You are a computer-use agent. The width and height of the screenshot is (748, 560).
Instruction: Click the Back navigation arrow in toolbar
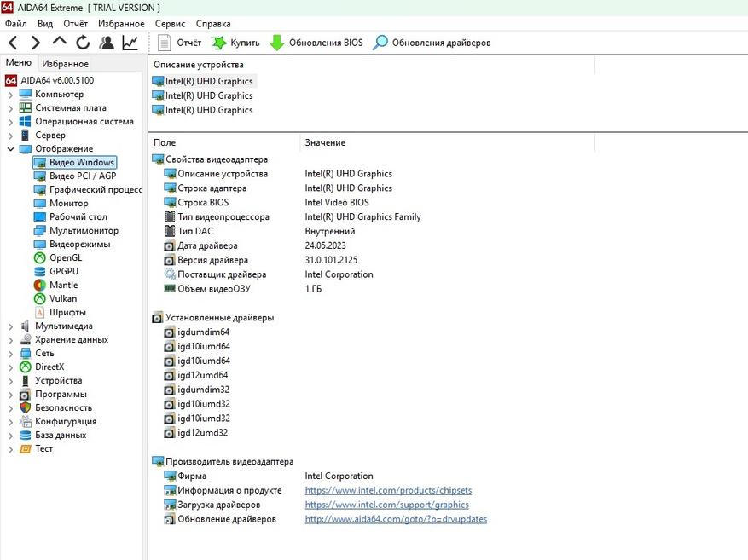12,43
